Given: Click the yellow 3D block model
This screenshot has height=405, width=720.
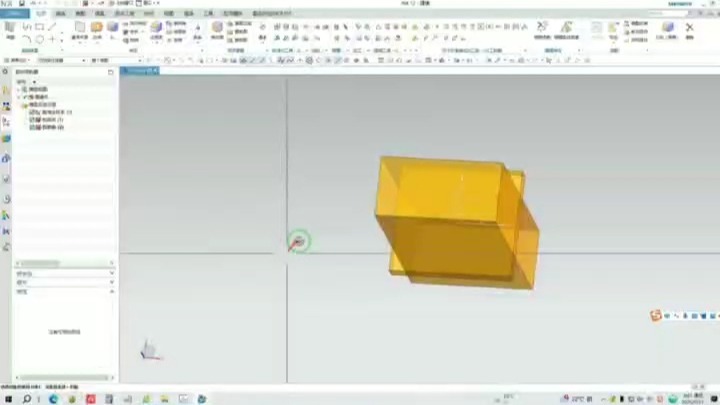Looking at the screenshot, I should (457, 222).
